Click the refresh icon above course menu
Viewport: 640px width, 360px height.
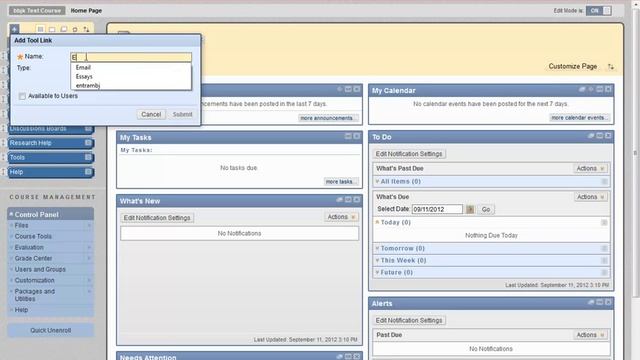[x=75, y=29]
